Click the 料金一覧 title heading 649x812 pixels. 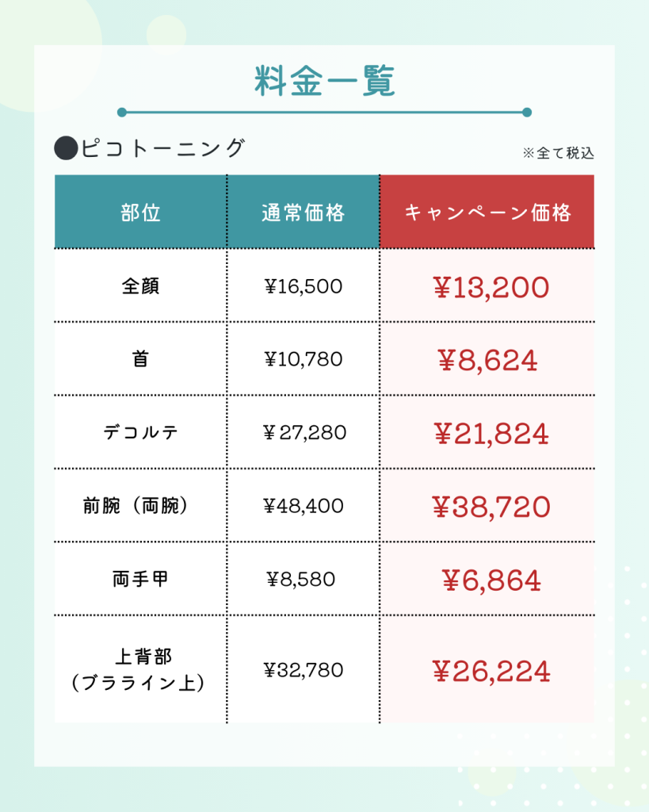[325, 81]
